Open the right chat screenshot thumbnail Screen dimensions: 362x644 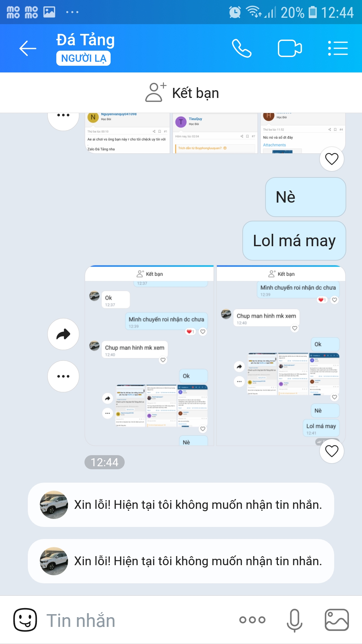(x=281, y=356)
